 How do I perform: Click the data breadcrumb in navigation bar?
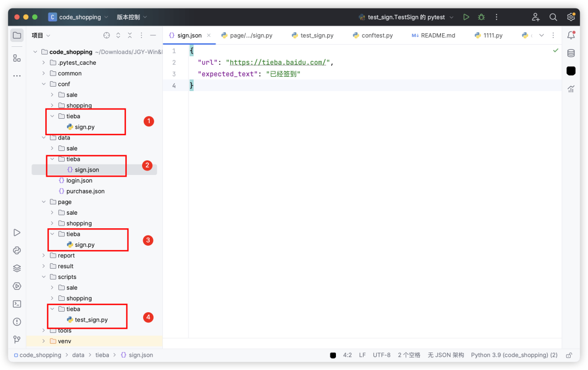pos(78,355)
